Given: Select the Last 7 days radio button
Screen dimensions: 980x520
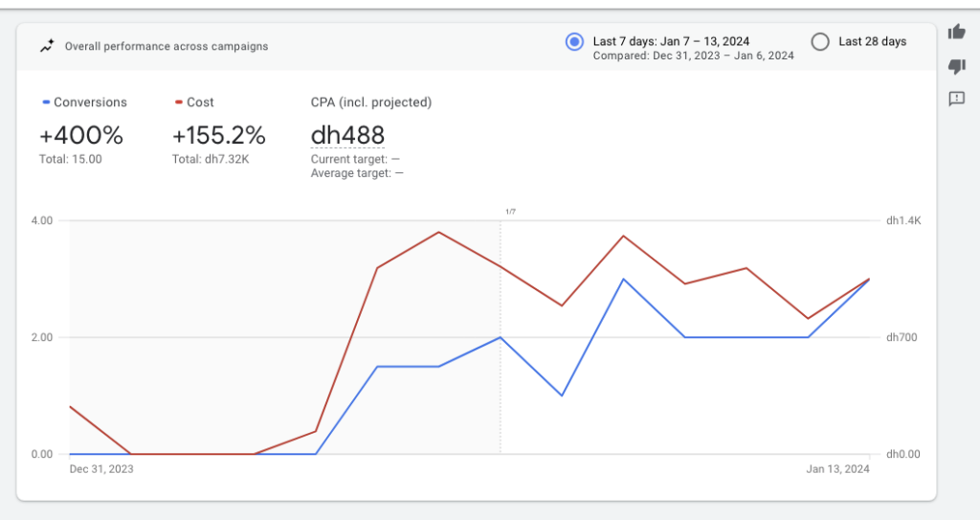Looking at the screenshot, I should (574, 41).
